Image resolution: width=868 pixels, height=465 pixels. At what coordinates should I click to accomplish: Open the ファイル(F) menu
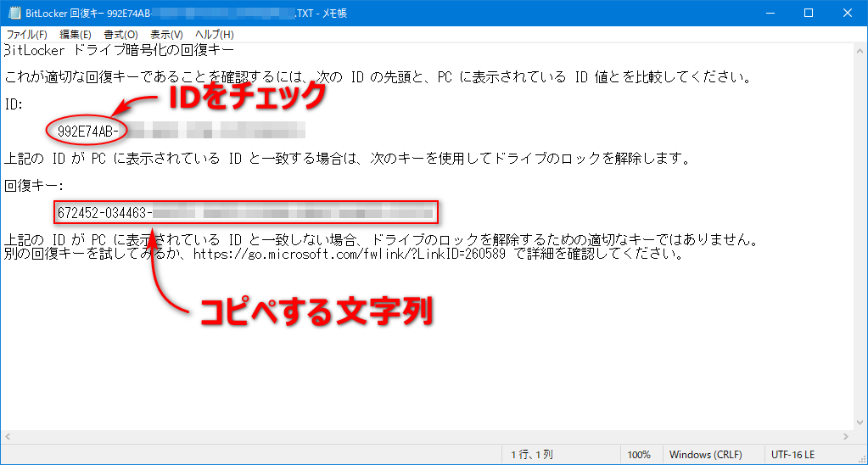tap(26, 34)
